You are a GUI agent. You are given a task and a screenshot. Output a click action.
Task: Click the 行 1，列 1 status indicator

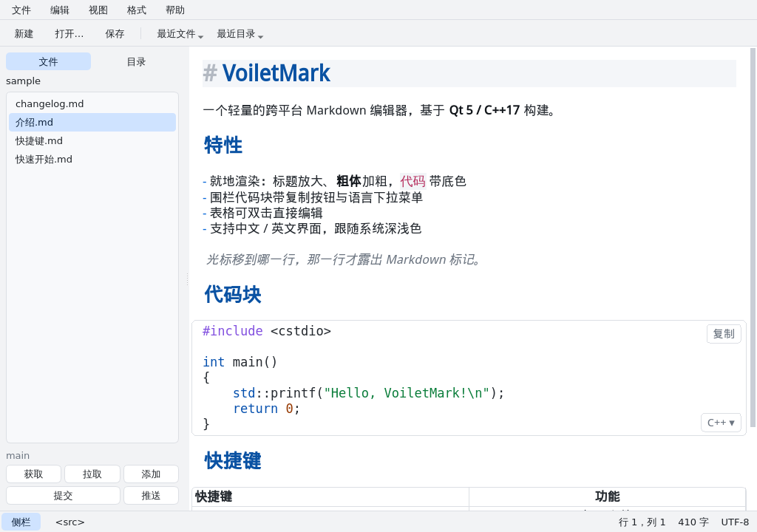point(642,522)
